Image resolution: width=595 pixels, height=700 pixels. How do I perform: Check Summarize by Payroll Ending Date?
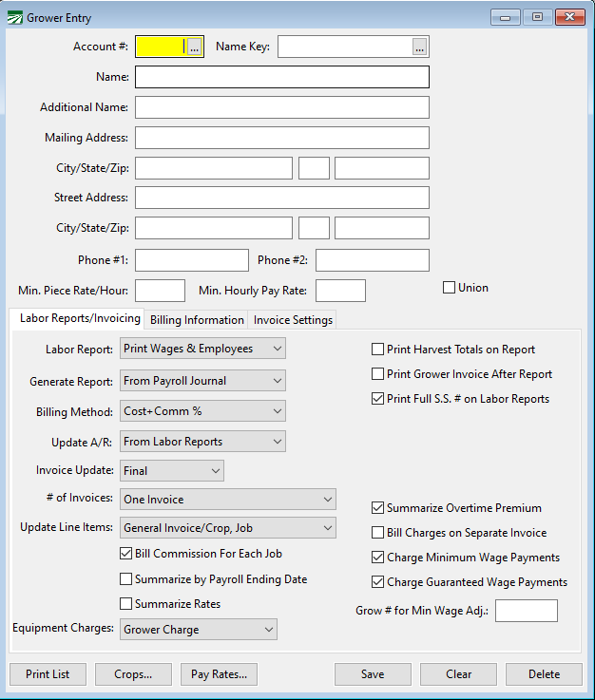coord(126,578)
